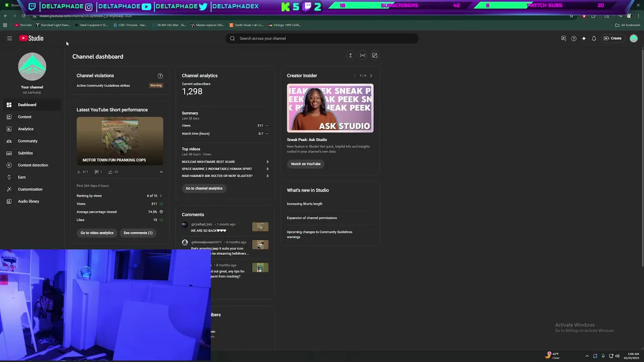Open the Sneak Peek Ask Studio thumbnail
The width and height of the screenshot is (644, 362).
[x=330, y=108]
